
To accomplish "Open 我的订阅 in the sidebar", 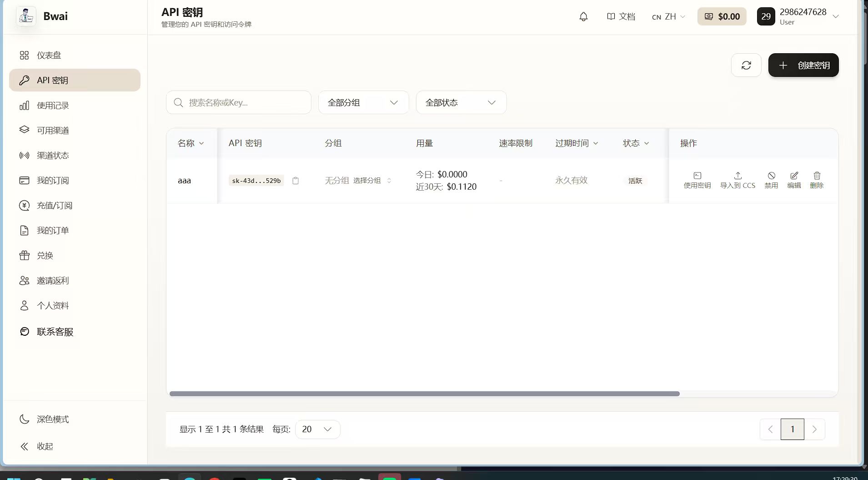I will (75, 181).
